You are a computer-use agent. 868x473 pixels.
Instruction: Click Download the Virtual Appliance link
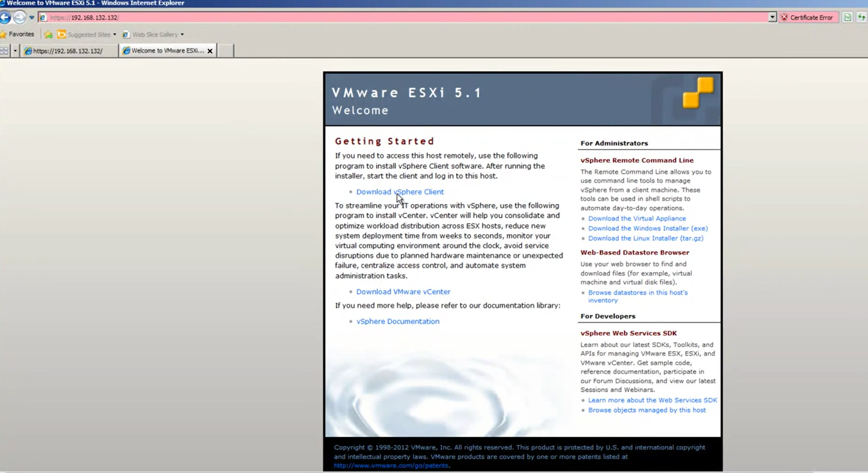636,219
